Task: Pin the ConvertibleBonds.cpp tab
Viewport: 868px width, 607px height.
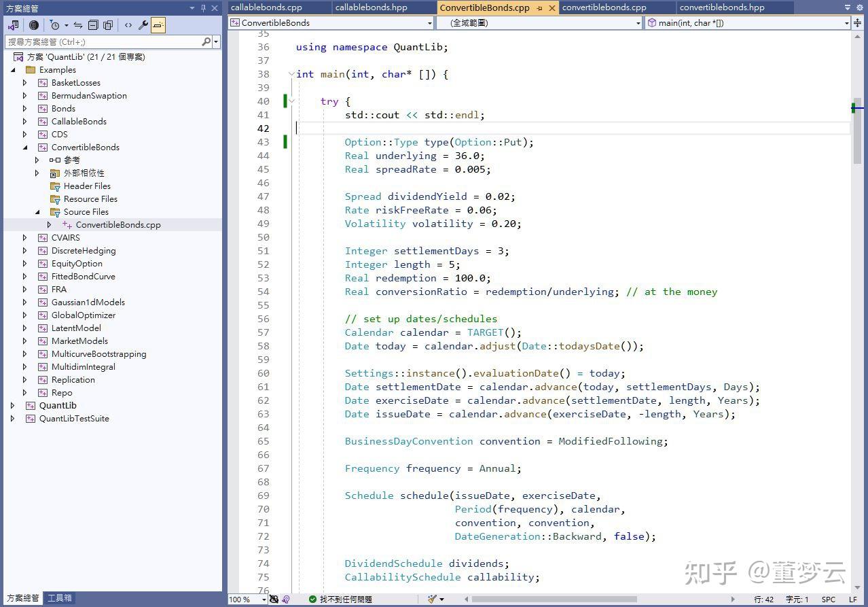Action: coord(539,8)
